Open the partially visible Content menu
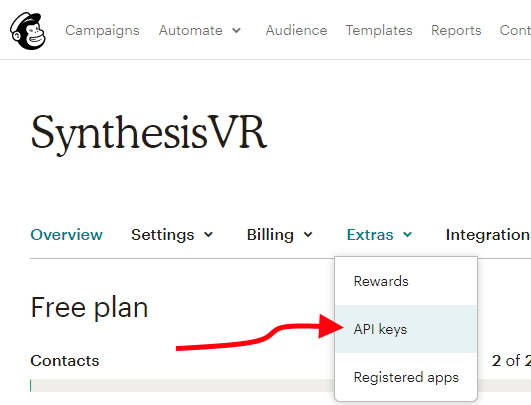Screen dimensions: 531x405 tap(515, 30)
